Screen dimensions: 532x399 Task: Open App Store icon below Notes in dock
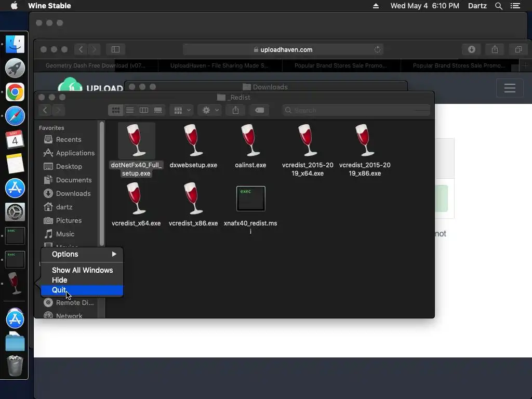[x=15, y=188]
